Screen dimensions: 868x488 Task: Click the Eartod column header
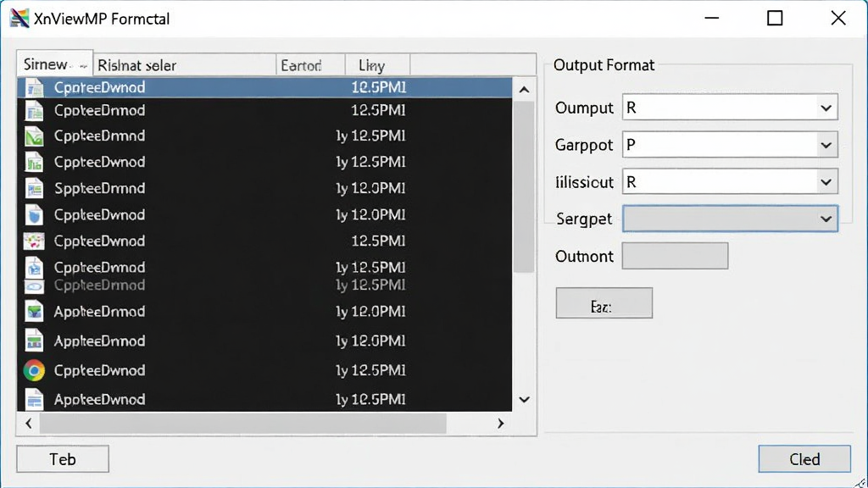click(310, 65)
